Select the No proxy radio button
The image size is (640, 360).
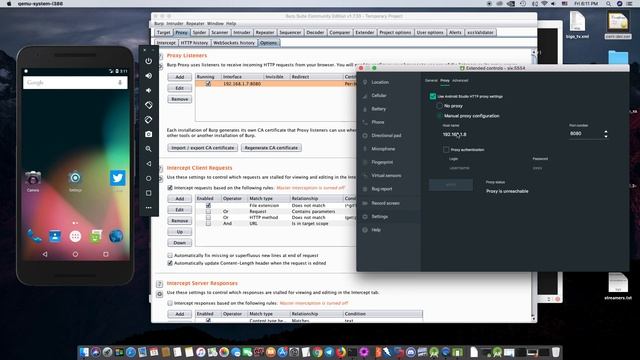click(x=440, y=106)
